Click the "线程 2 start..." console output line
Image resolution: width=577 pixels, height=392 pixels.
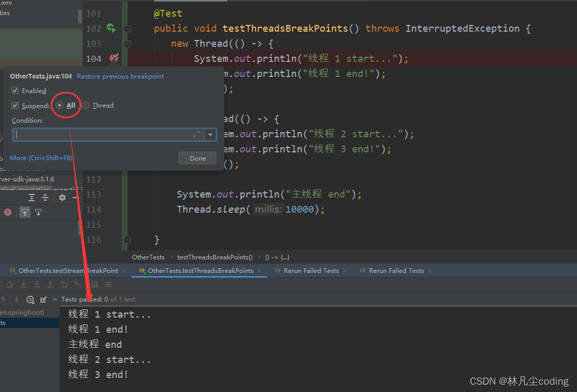coord(109,359)
